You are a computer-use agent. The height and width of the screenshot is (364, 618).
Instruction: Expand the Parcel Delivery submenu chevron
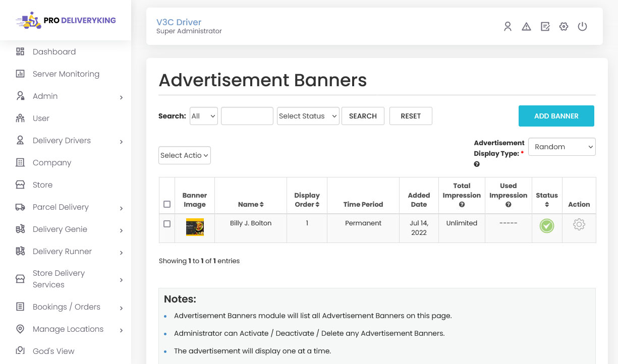[121, 208]
